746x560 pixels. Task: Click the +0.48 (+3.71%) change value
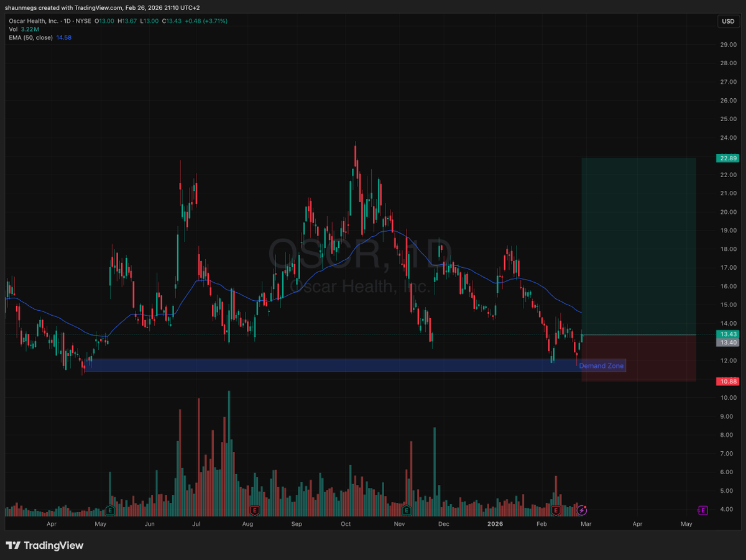[x=206, y=21]
